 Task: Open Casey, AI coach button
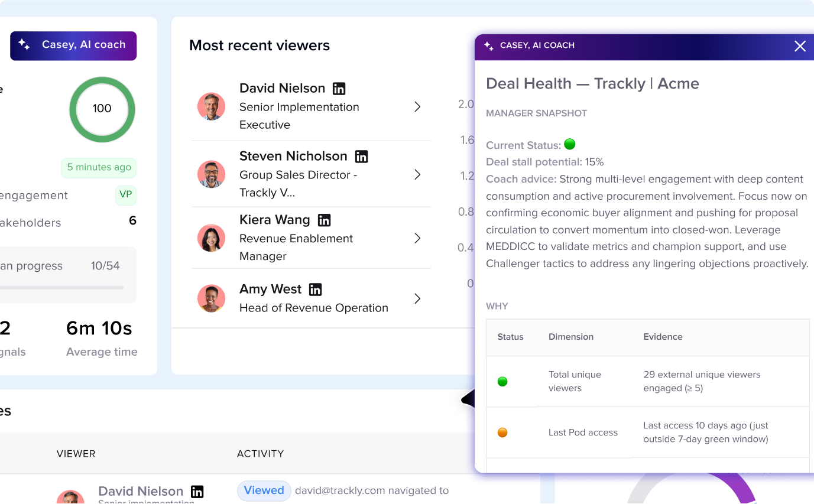[x=73, y=45]
